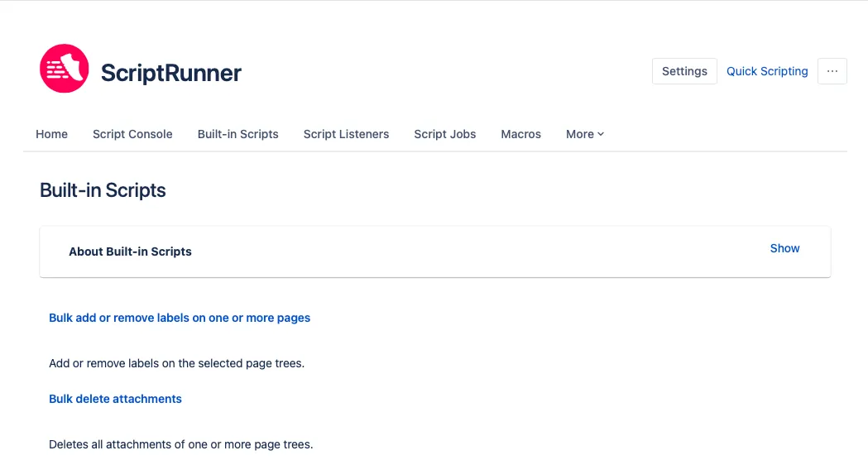868x460 pixels.
Task: Go to the Home tab
Action: (51, 134)
